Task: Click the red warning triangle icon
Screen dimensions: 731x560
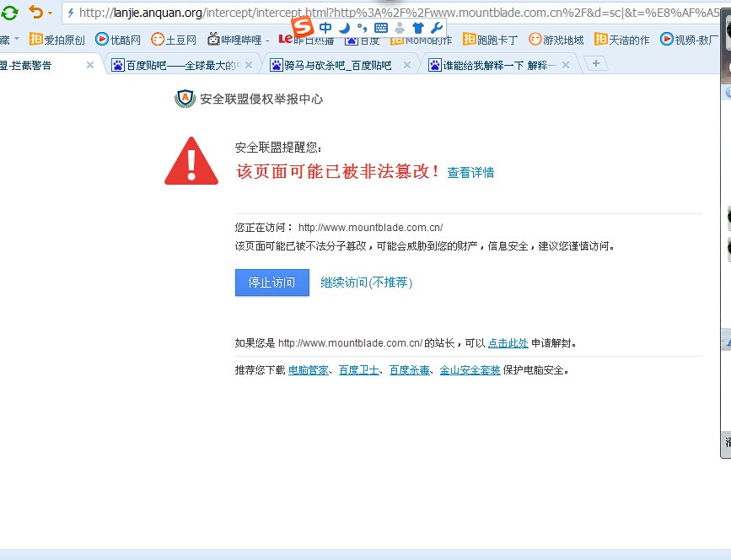Action: click(x=191, y=161)
